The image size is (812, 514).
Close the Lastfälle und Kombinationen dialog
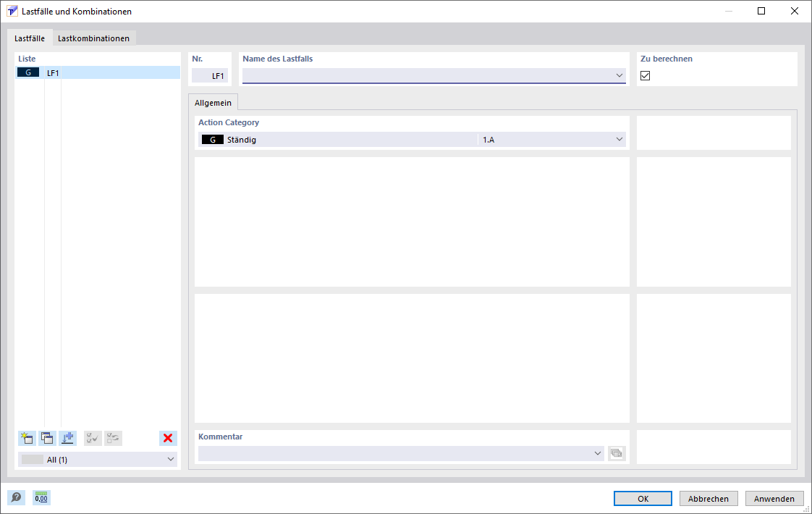[795, 11]
